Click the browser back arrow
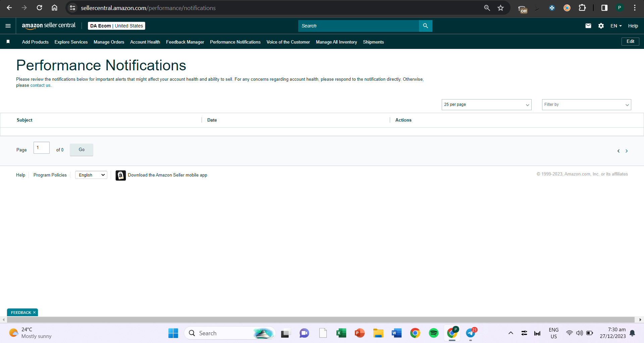The image size is (644, 343). click(x=9, y=8)
